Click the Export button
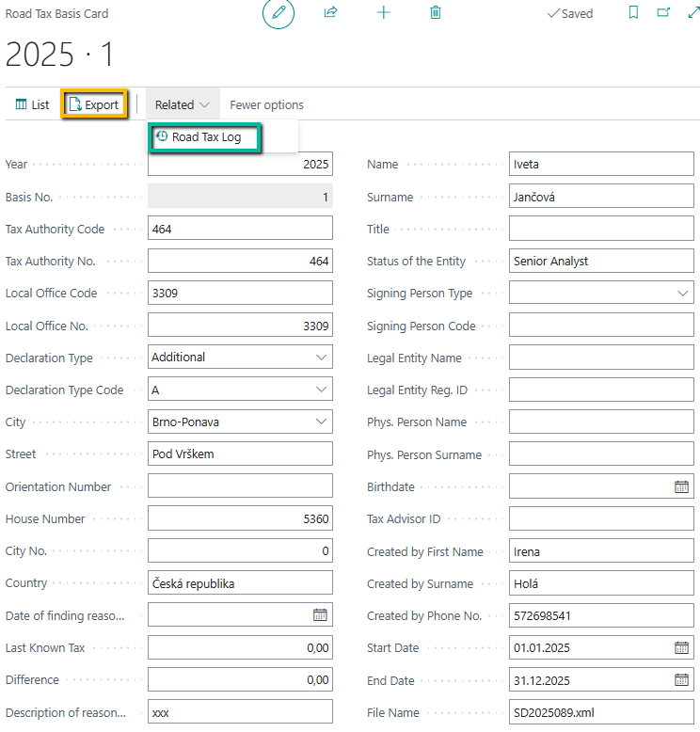 click(94, 105)
